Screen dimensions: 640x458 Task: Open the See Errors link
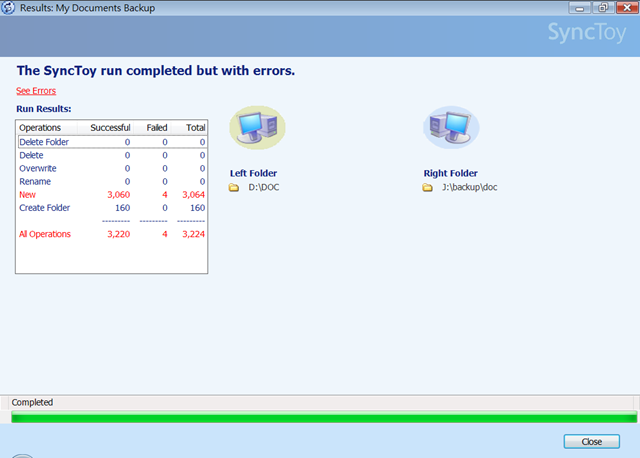click(x=36, y=91)
